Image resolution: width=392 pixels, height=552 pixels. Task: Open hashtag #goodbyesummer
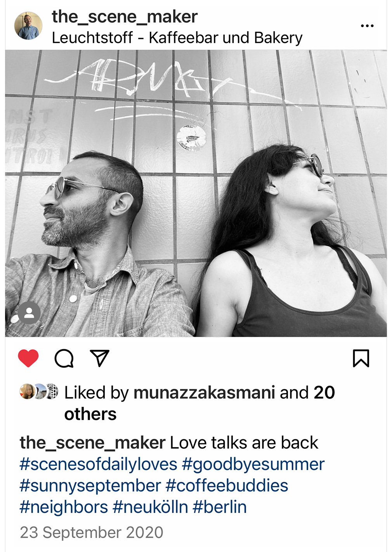click(x=253, y=464)
